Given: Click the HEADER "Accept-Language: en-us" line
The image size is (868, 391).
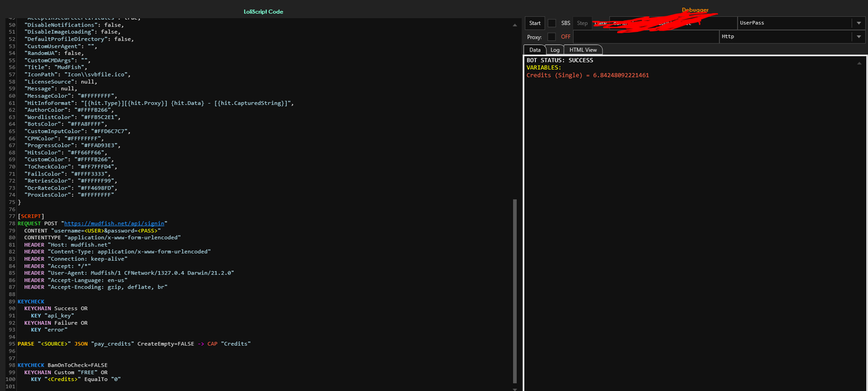Looking at the screenshot, I should 77,280.
